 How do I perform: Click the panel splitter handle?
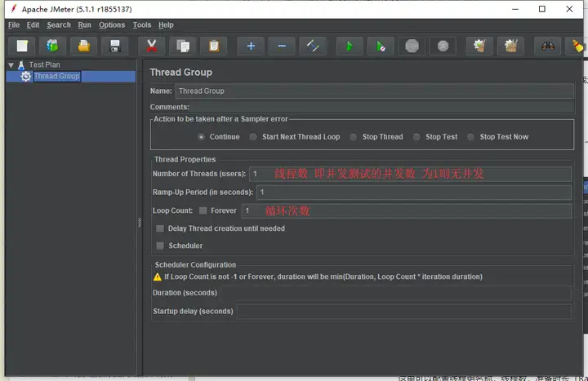pos(140,223)
